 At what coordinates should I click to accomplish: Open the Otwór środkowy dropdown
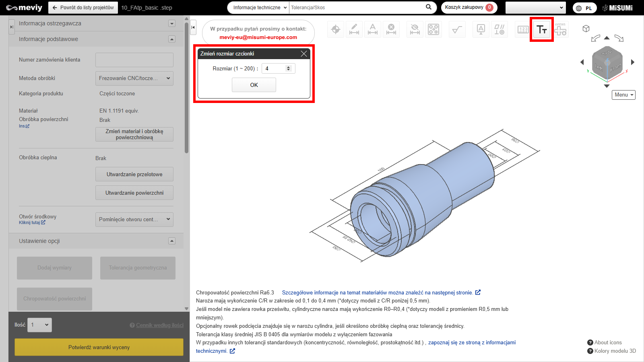(x=134, y=220)
